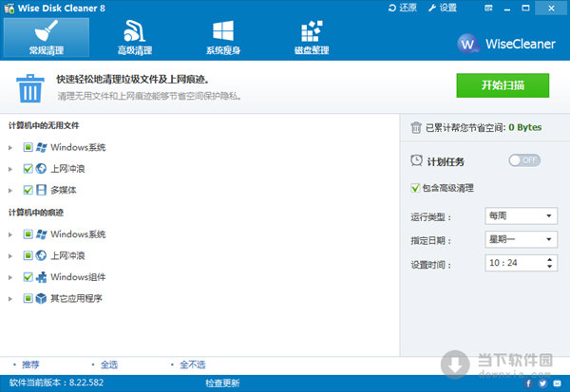Image resolution: width=570 pixels, height=392 pixels.
Task: Click the film icon beside 多媒体
Action: 41,190
